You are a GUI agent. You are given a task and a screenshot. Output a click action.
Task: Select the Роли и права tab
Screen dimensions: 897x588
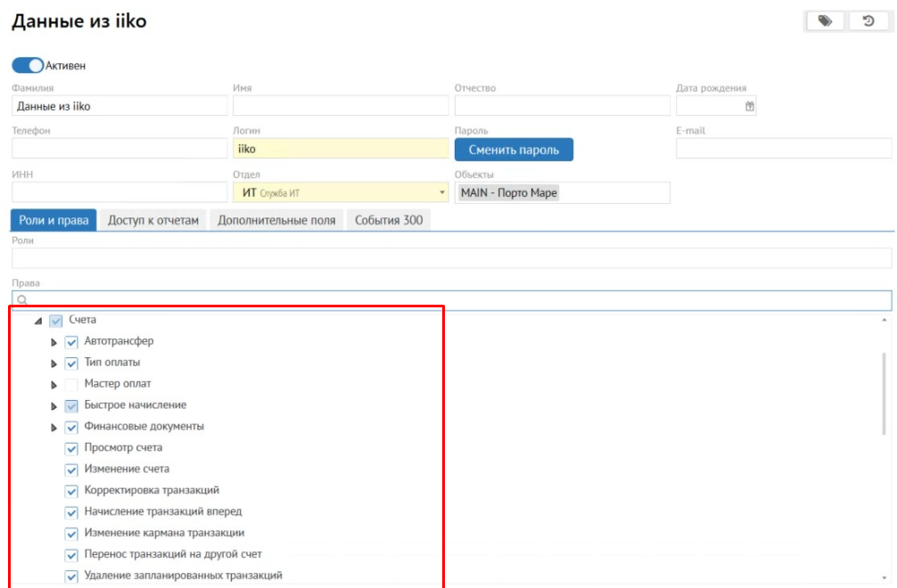(53, 220)
